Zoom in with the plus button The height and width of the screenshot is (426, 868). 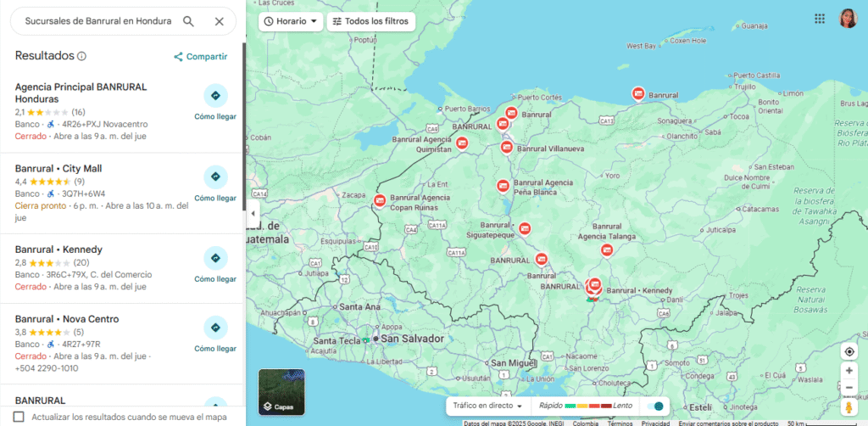(x=849, y=371)
